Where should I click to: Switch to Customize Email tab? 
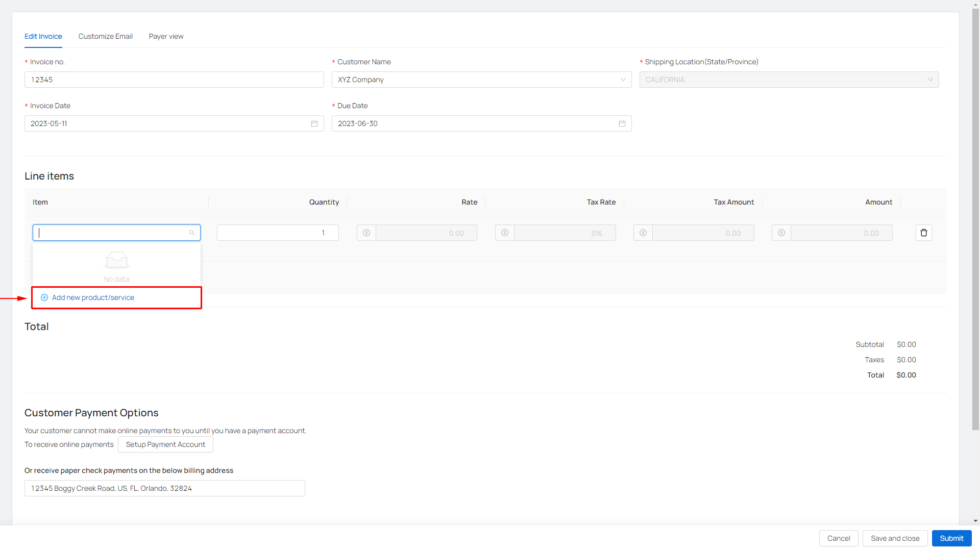pos(105,36)
